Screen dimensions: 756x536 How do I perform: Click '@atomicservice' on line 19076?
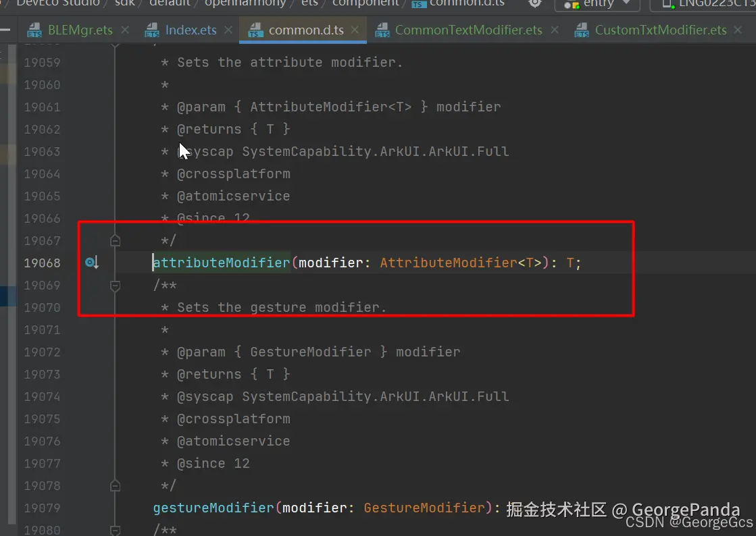(x=233, y=441)
